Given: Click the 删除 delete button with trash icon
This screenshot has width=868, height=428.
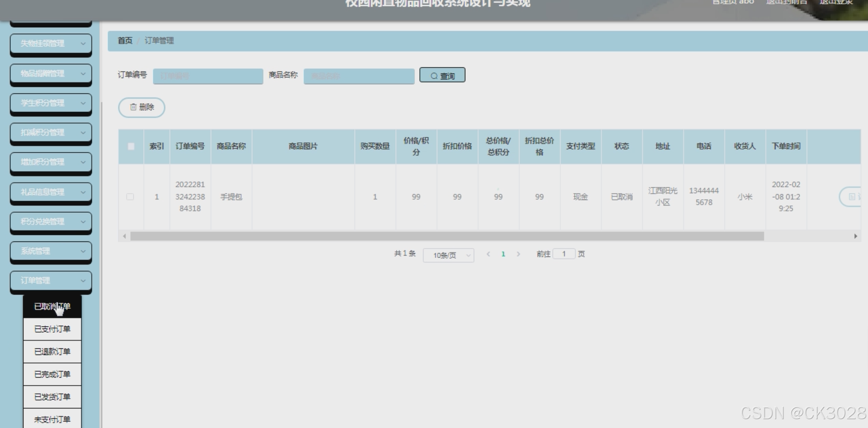Looking at the screenshot, I should point(142,107).
